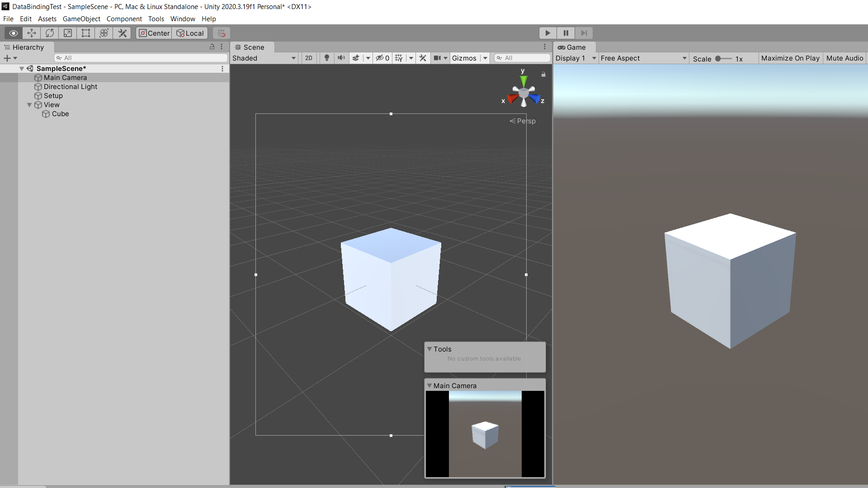Open Scene panel options menu
The width and height of the screenshot is (868, 488).
[545, 47]
